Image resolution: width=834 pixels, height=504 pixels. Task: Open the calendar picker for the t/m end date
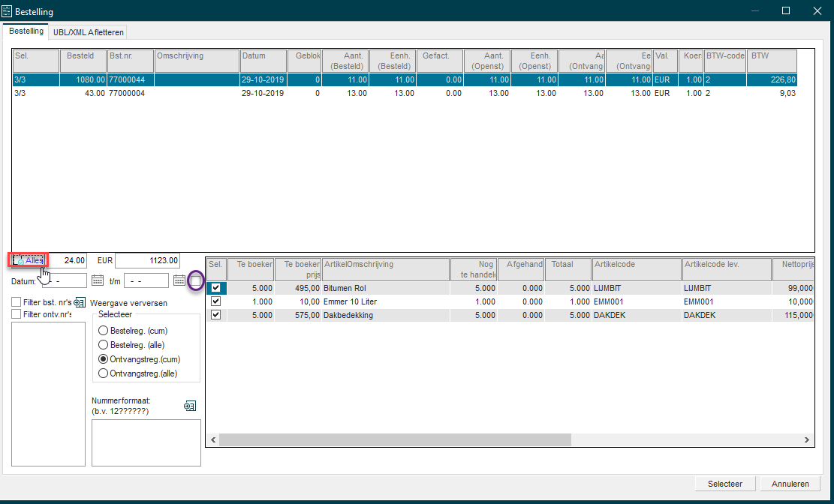pos(179,280)
